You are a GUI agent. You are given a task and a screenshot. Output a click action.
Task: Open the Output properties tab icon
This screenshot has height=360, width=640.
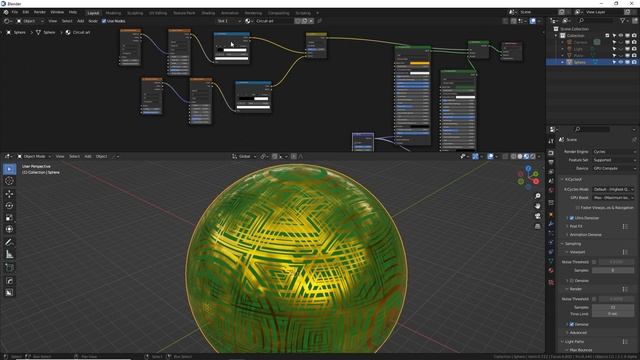(551, 162)
